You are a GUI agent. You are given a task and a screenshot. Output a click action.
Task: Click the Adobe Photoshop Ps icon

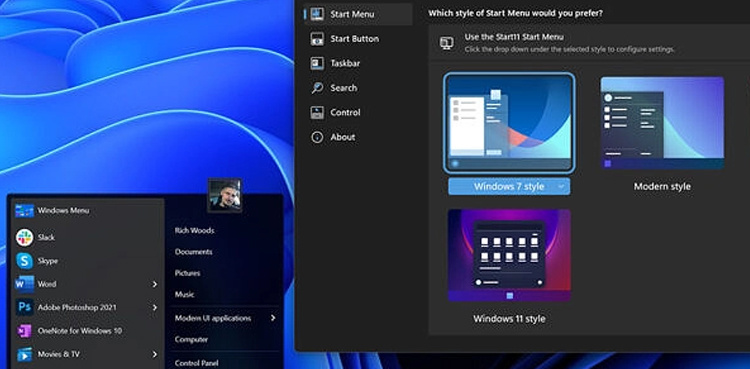pos(24,307)
